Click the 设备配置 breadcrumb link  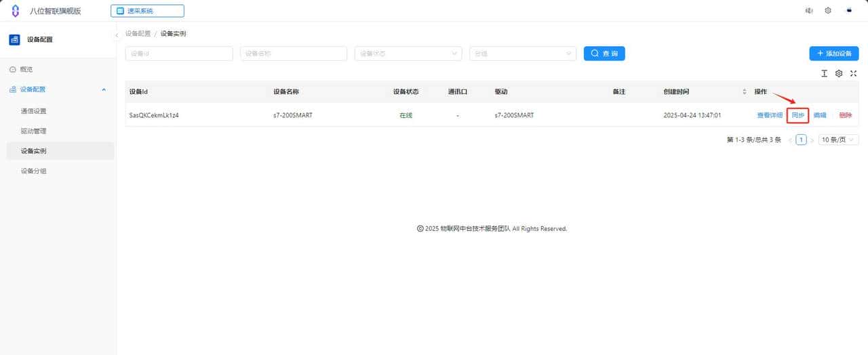[x=138, y=33]
